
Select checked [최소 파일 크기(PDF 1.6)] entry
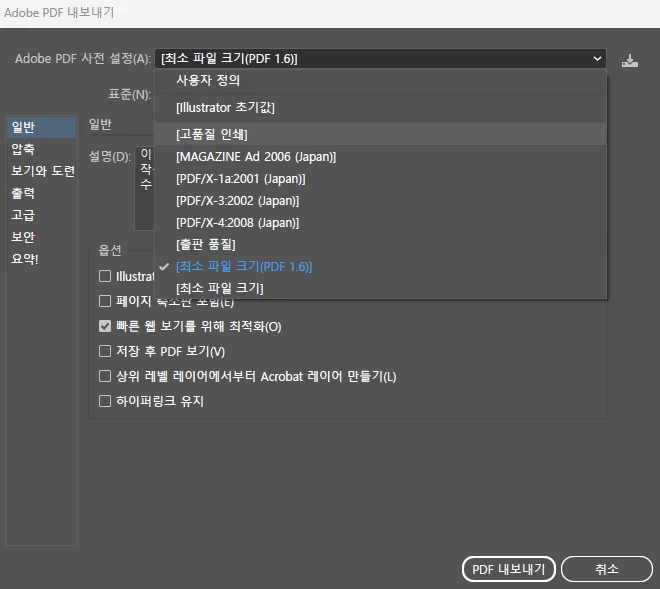coord(381,266)
